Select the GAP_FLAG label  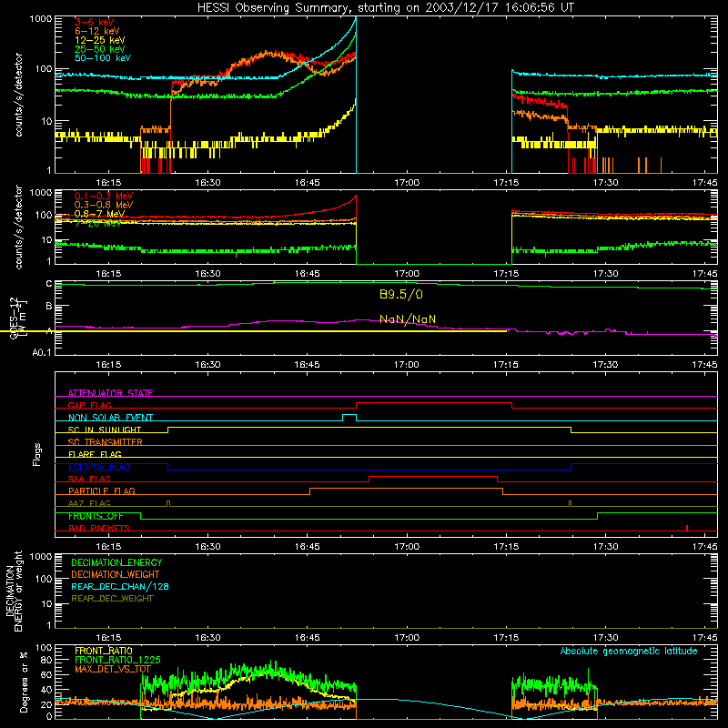89,405
